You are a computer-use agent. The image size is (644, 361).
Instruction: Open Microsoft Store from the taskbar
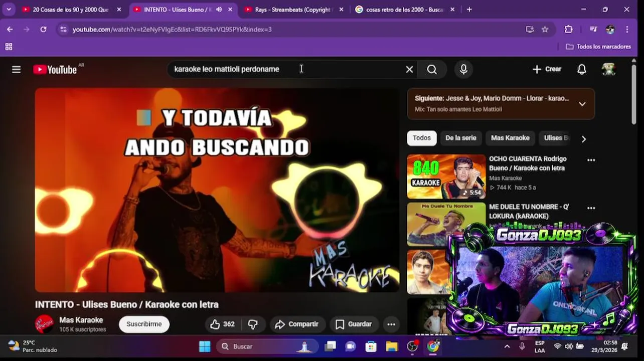click(371, 346)
